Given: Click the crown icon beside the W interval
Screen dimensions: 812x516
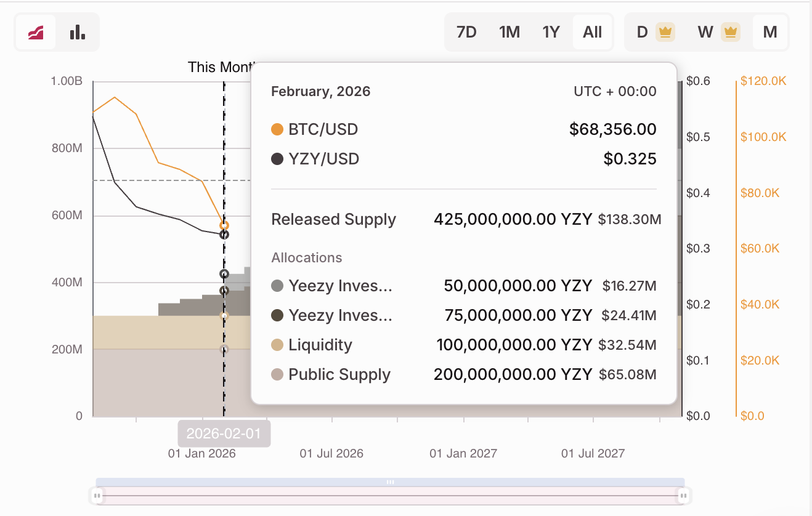Looking at the screenshot, I should [x=730, y=31].
